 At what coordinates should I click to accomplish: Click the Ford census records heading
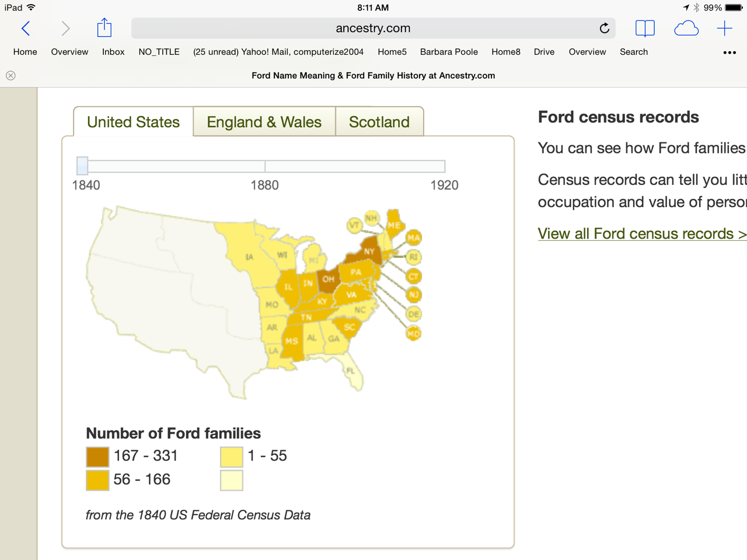click(x=619, y=117)
